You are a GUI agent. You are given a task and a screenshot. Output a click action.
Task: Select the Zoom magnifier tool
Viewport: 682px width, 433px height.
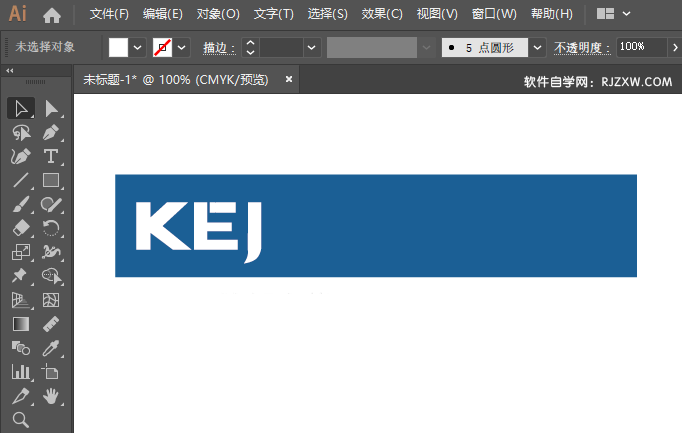click(21, 420)
